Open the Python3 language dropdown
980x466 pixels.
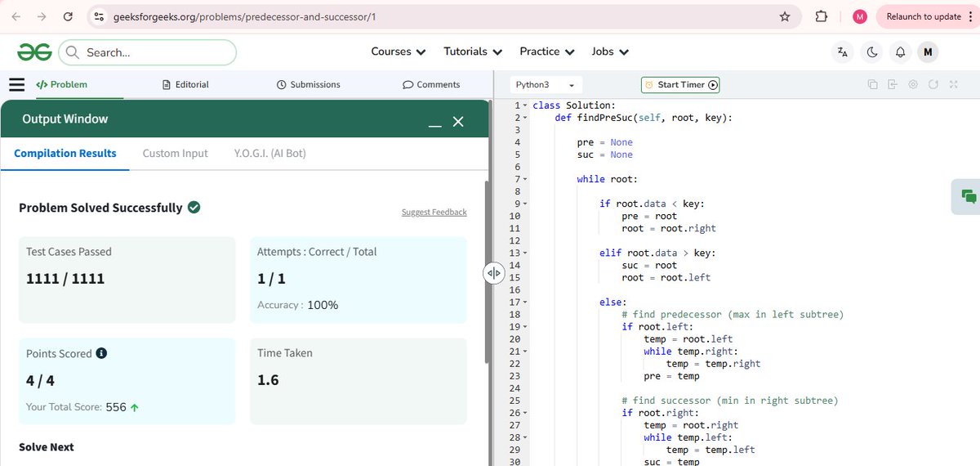546,85
